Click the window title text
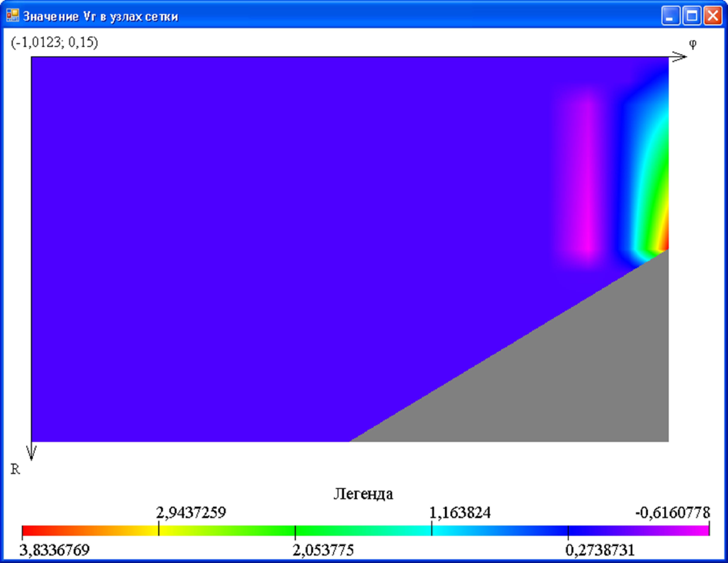This screenshot has width=728, height=563. point(100,16)
